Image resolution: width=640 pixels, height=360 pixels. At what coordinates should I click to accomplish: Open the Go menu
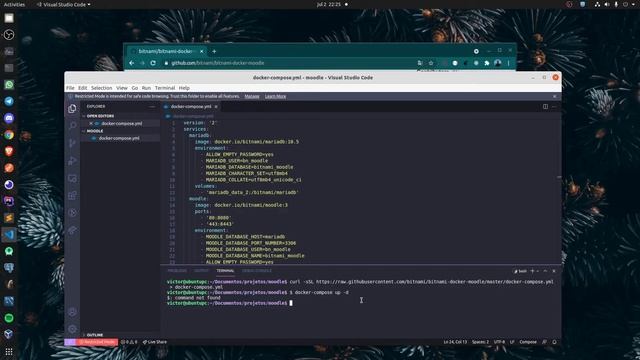pyautogui.click(x=135, y=88)
